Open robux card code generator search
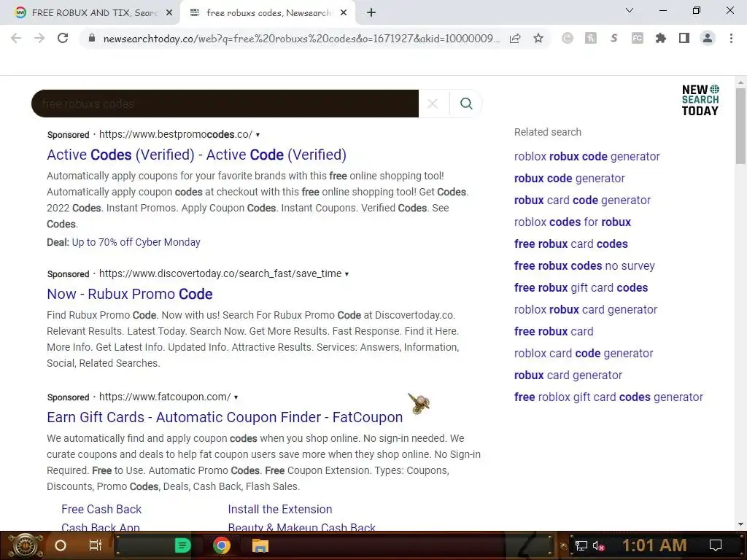 582,200
